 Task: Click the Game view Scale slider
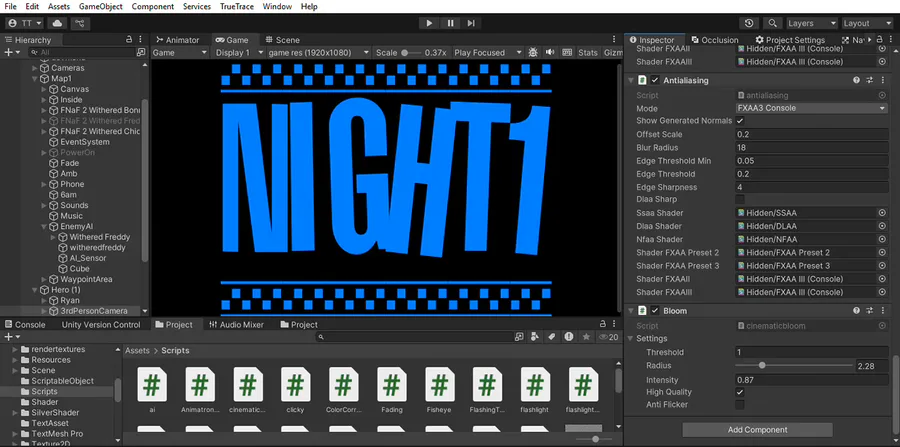point(411,52)
